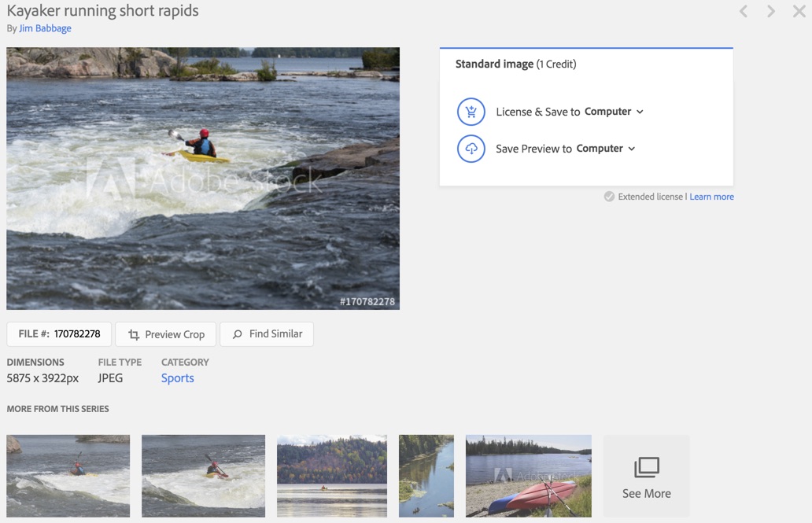Expand the License & Save to Computer dropdown
This screenshot has width=812, height=523.
coord(640,112)
